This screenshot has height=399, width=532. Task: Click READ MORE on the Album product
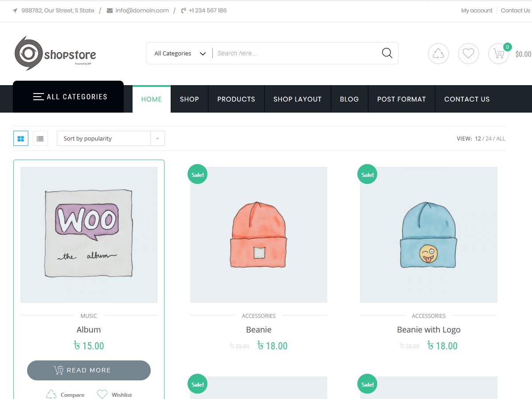(x=89, y=370)
